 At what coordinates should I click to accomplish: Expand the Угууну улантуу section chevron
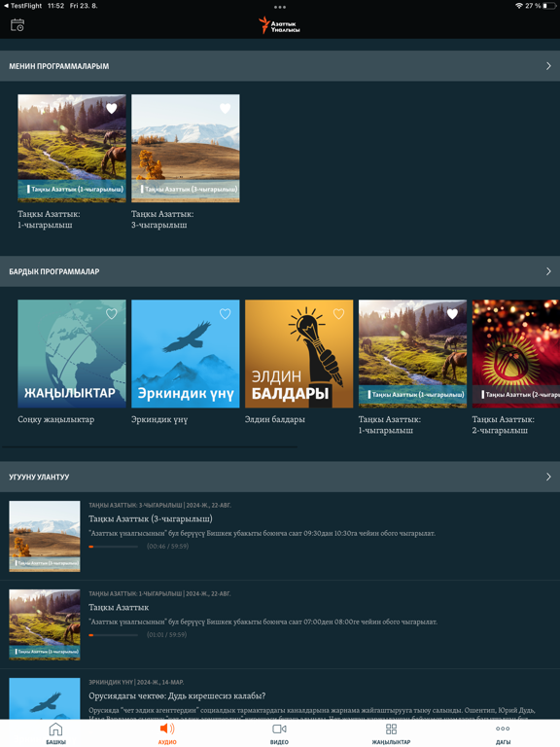(x=548, y=477)
